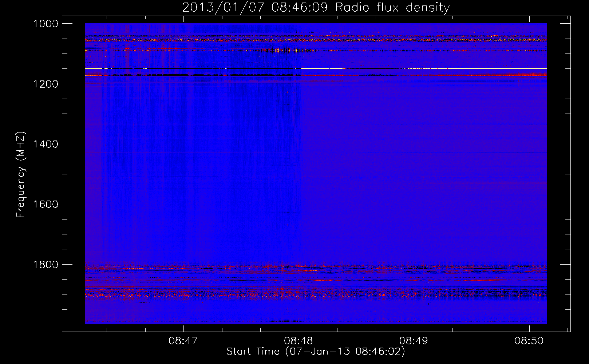The height and width of the screenshot is (364, 589).
Task: Select the 1800 frequency axis label
Action: [46, 264]
